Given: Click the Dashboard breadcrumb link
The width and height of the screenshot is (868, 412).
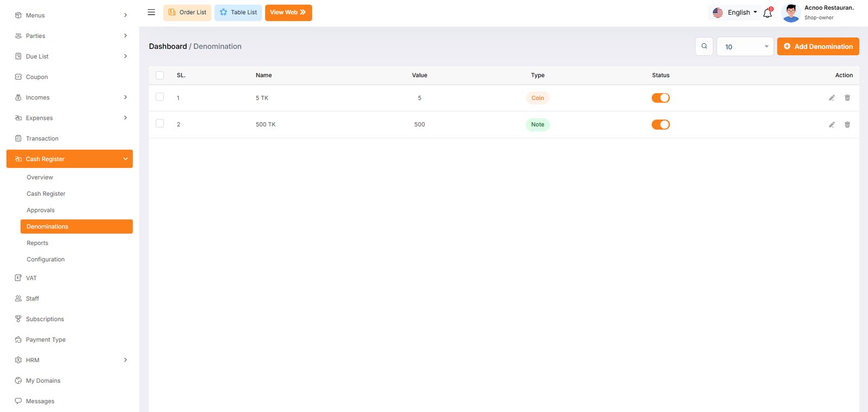Looking at the screenshot, I should click(x=168, y=47).
